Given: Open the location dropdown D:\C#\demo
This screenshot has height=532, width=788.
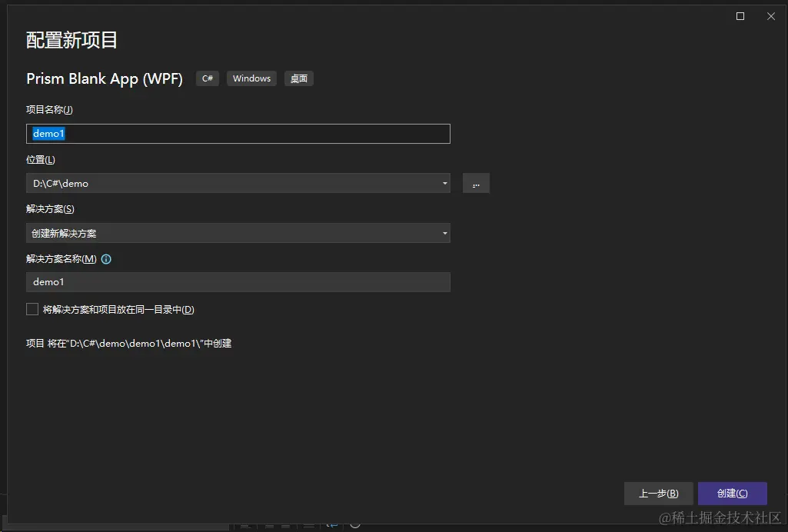Looking at the screenshot, I should coord(238,184).
